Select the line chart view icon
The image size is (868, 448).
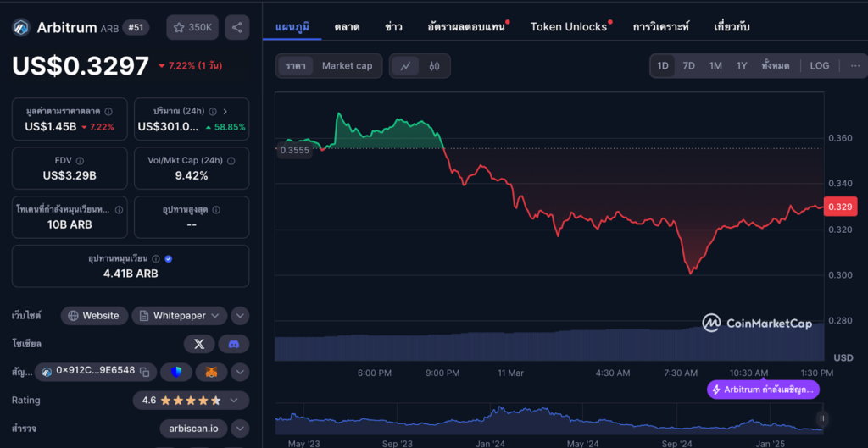[406, 66]
